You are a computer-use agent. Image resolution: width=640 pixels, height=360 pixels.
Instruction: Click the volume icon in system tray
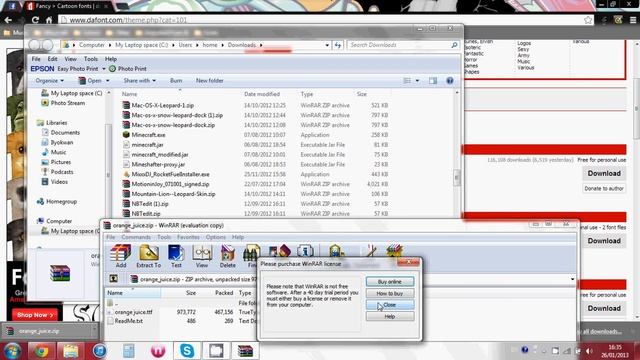coord(589,351)
